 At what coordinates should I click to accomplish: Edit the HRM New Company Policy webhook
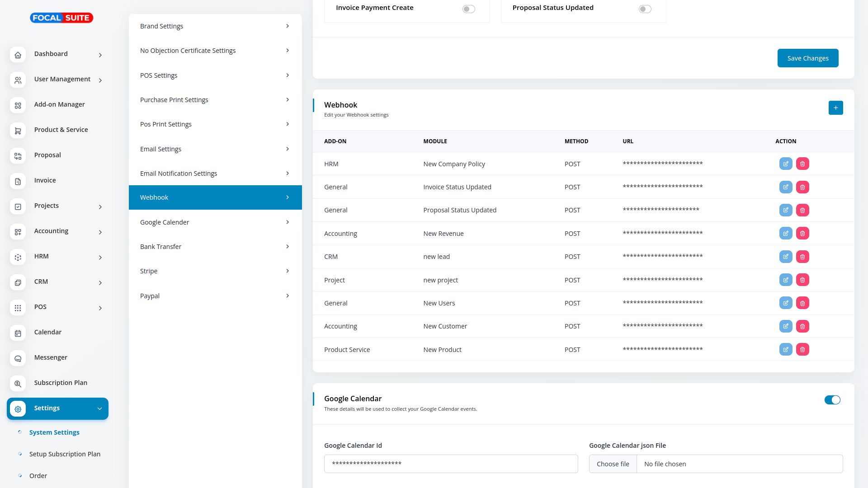(786, 164)
